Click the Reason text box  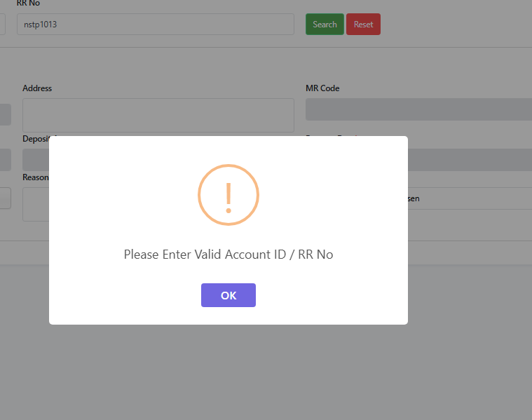tap(35, 205)
